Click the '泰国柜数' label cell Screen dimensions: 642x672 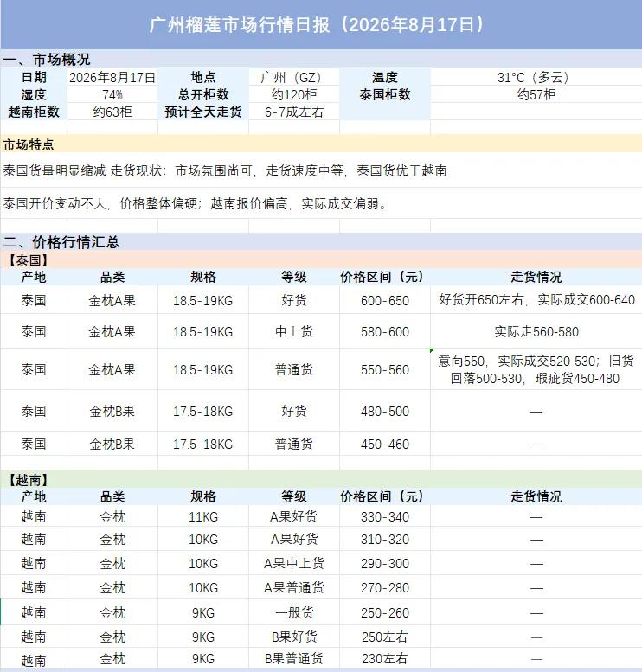(x=385, y=95)
